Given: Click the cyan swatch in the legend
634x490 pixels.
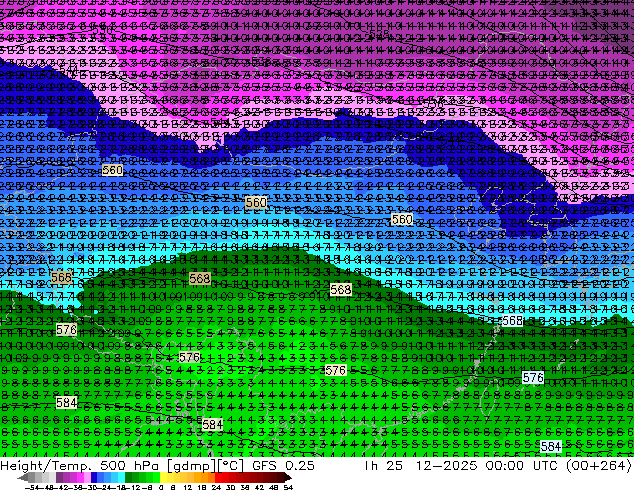Looking at the screenshot, I should tap(121, 478).
